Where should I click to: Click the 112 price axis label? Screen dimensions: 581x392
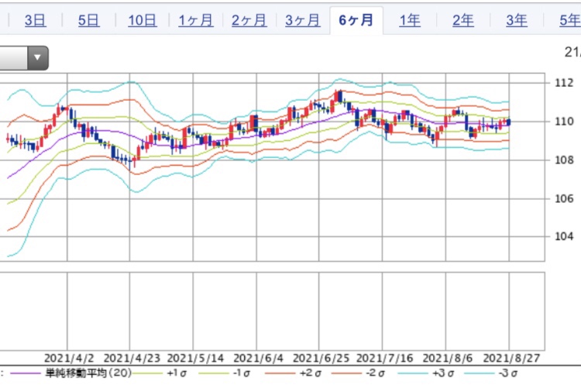click(564, 83)
